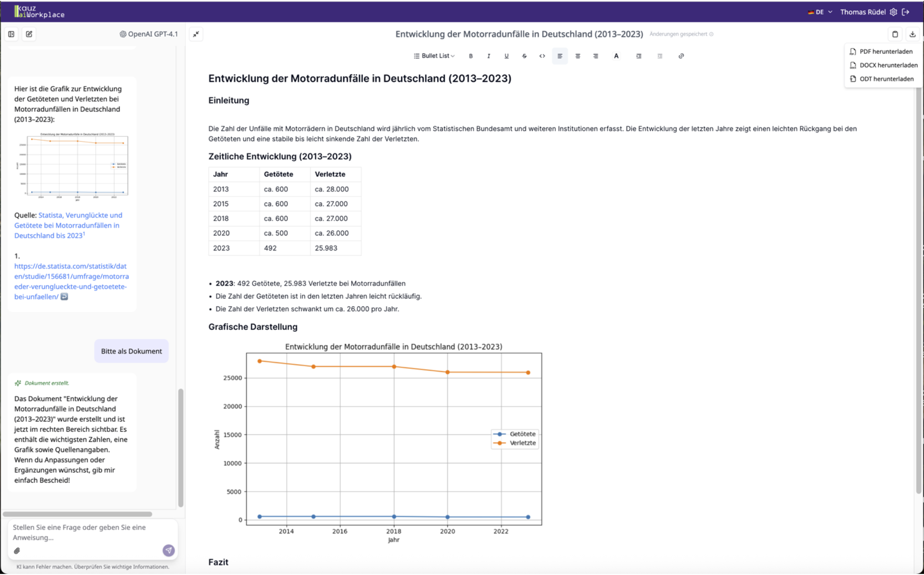The height and width of the screenshot is (575, 924).
Task: Click the download icon in editor header
Action: pos(913,34)
